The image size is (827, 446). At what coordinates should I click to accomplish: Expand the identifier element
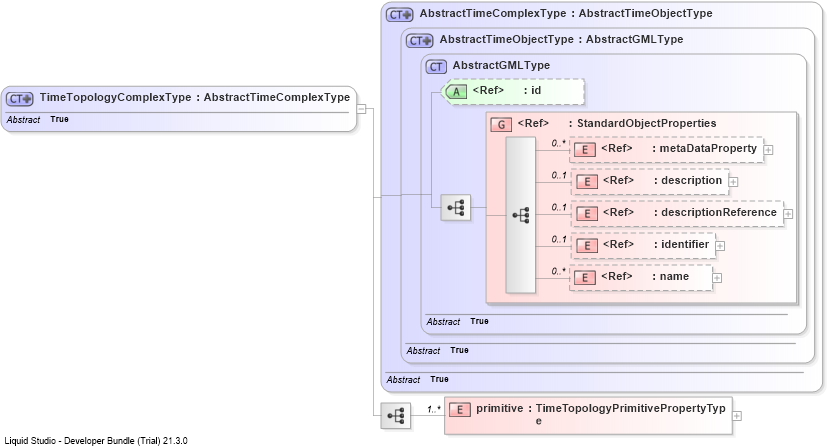point(720,246)
